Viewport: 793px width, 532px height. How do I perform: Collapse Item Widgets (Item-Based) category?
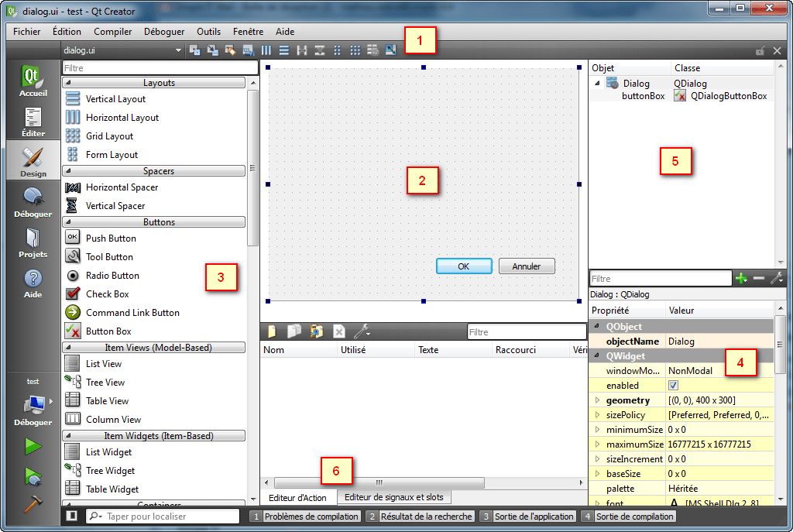pyautogui.click(x=154, y=435)
